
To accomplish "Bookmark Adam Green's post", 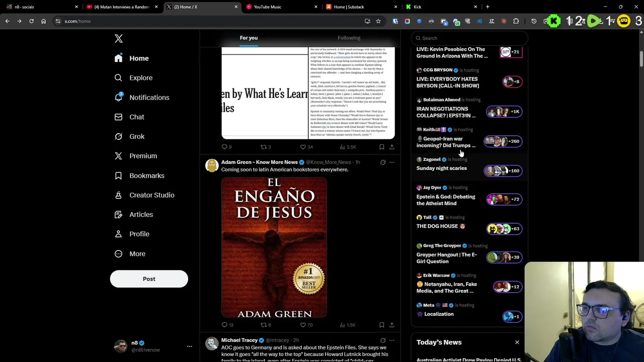I will (381, 325).
